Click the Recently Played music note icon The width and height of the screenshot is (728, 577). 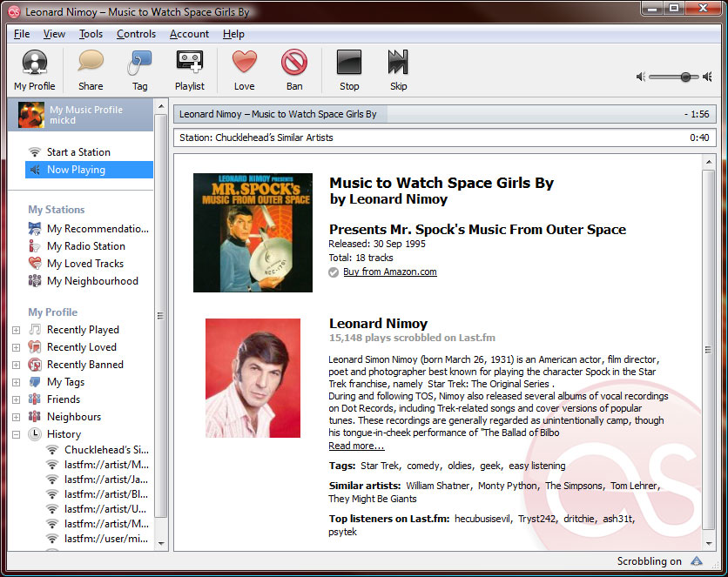35,329
